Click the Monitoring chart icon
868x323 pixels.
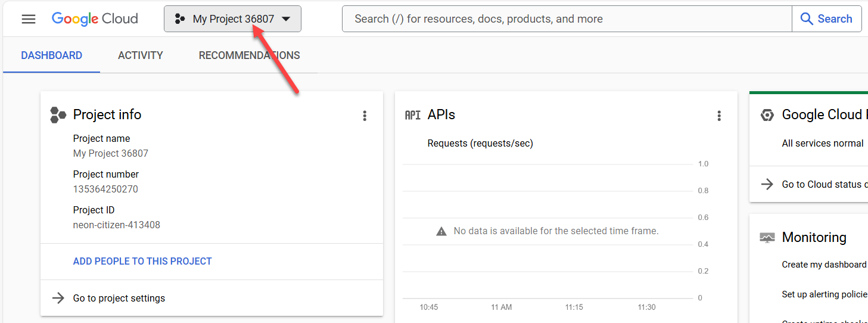pyautogui.click(x=767, y=238)
